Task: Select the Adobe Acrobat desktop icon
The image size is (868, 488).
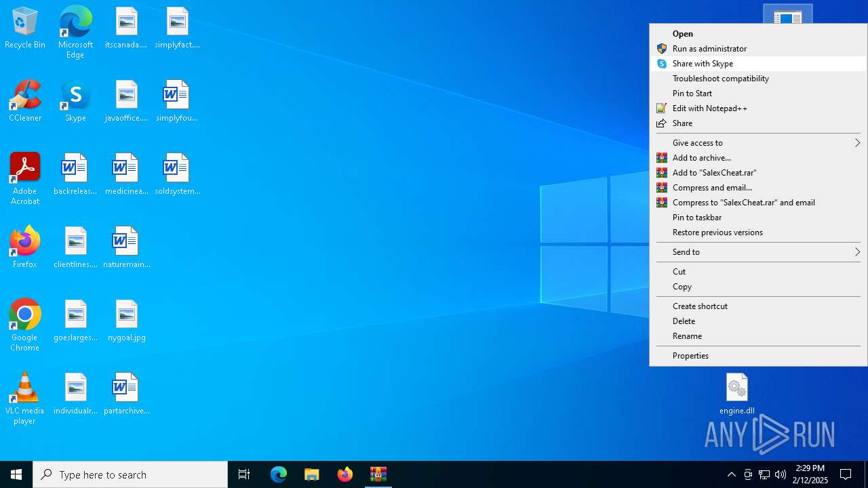Action: pos(25,179)
